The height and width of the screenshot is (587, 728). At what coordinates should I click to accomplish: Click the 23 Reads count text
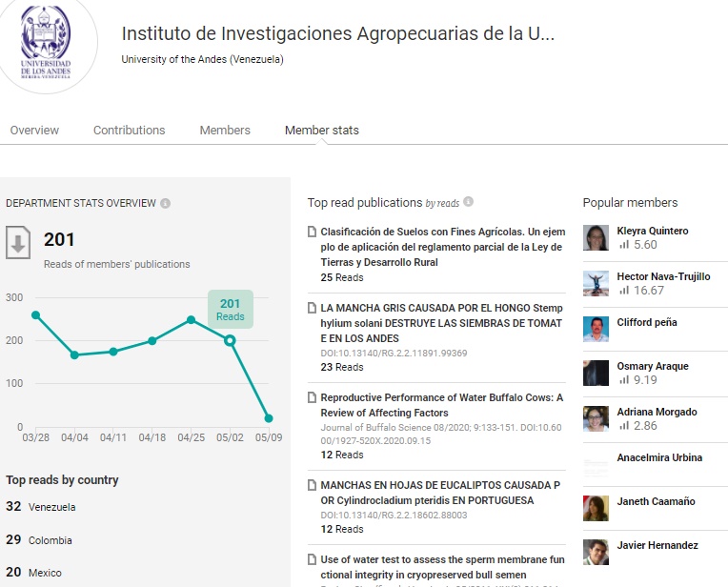(x=342, y=367)
